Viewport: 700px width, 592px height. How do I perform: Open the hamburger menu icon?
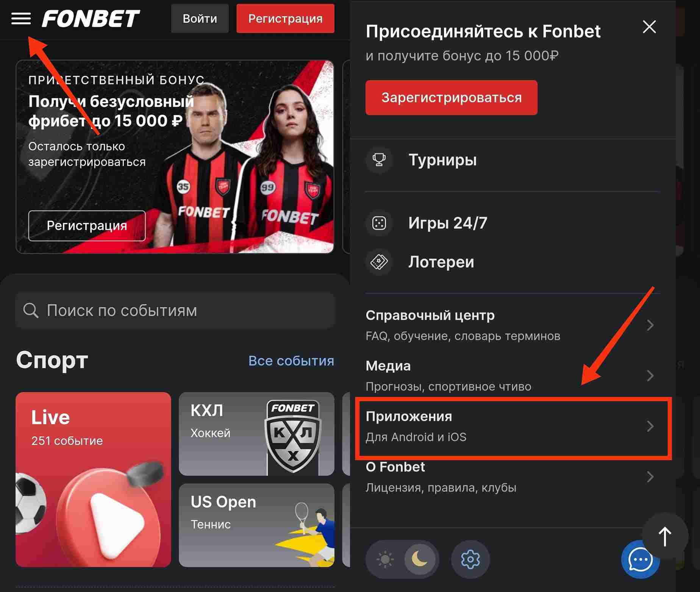click(21, 18)
